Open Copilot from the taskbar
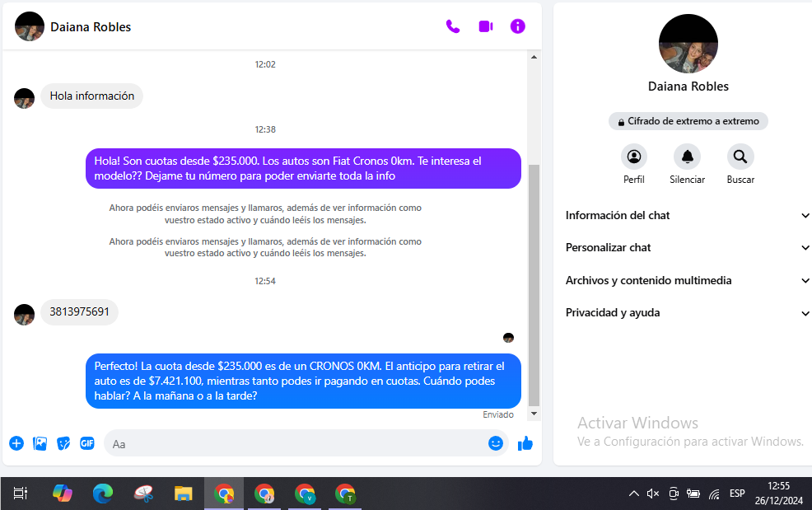This screenshot has width=812, height=510. pyautogui.click(x=62, y=494)
